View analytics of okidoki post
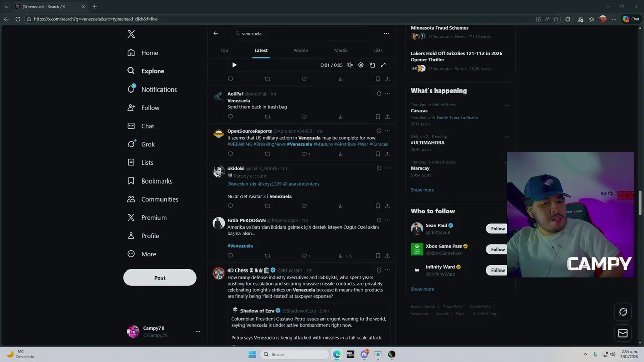Screen dimensions: 644x362 341,206
